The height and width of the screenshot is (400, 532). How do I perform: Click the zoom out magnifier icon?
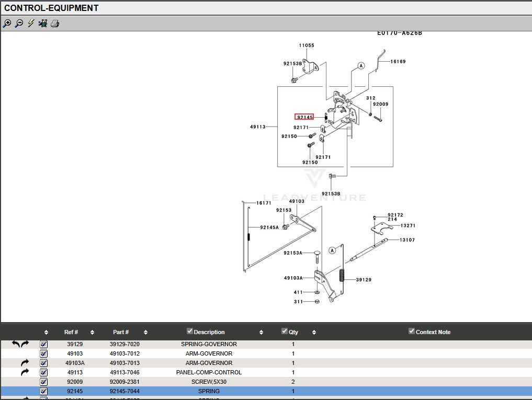(x=19, y=24)
